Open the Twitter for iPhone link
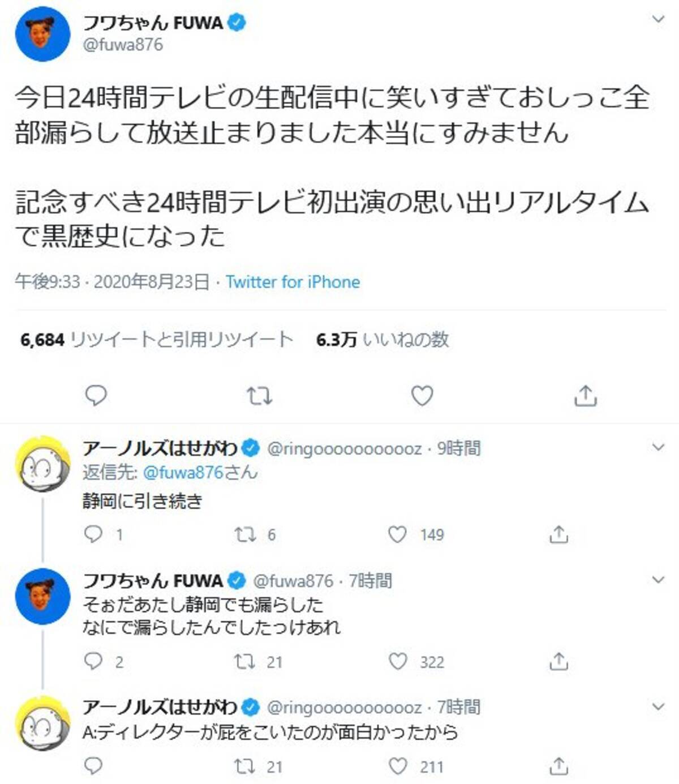Image resolution: width=679 pixels, height=784 pixels. [293, 282]
